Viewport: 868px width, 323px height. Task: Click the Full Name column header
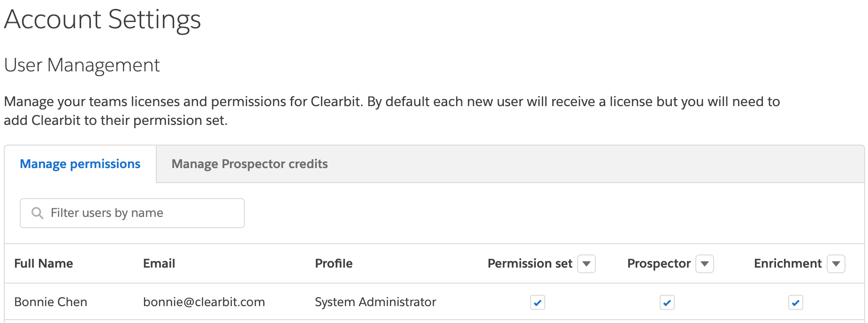click(44, 263)
